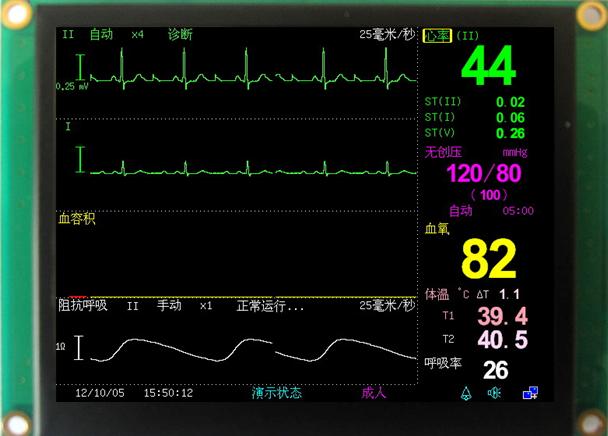Toggle ECG gain mode 自动
Screen dimensions: 608x436
[x=101, y=34]
